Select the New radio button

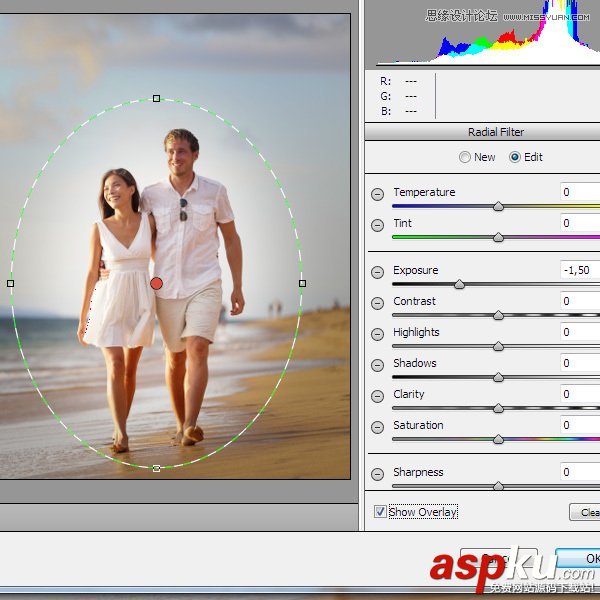[x=465, y=157]
